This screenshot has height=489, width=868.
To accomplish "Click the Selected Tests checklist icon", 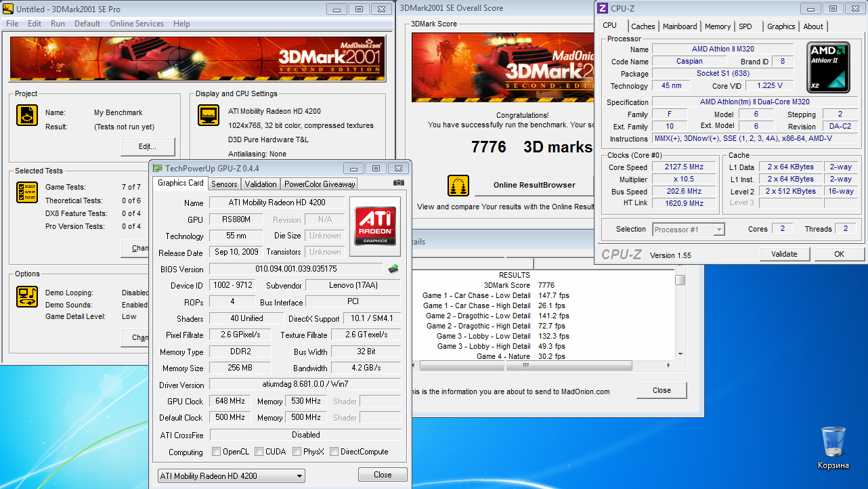I will tap(27, 192).
